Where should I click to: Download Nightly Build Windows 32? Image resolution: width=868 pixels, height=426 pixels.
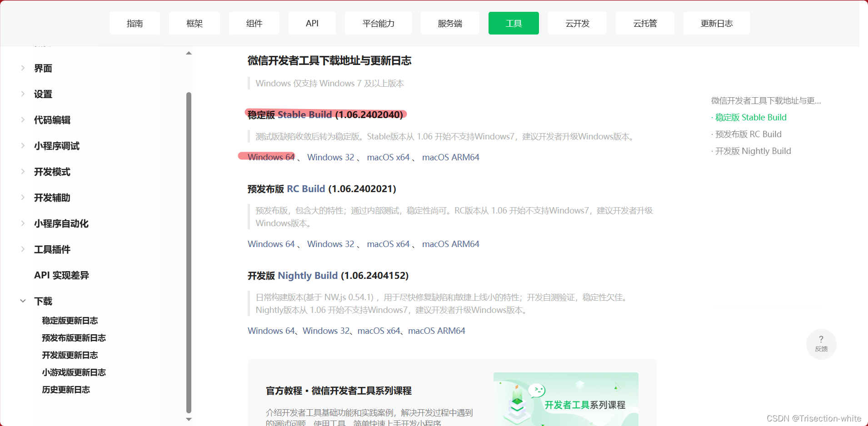coord(326,331)
